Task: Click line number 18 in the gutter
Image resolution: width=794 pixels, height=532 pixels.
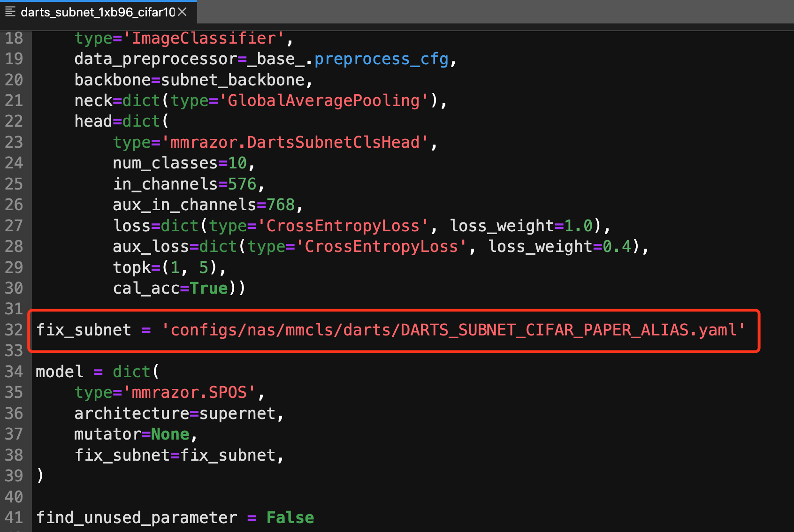Action: pyautogui.click(x=14, y=38)
